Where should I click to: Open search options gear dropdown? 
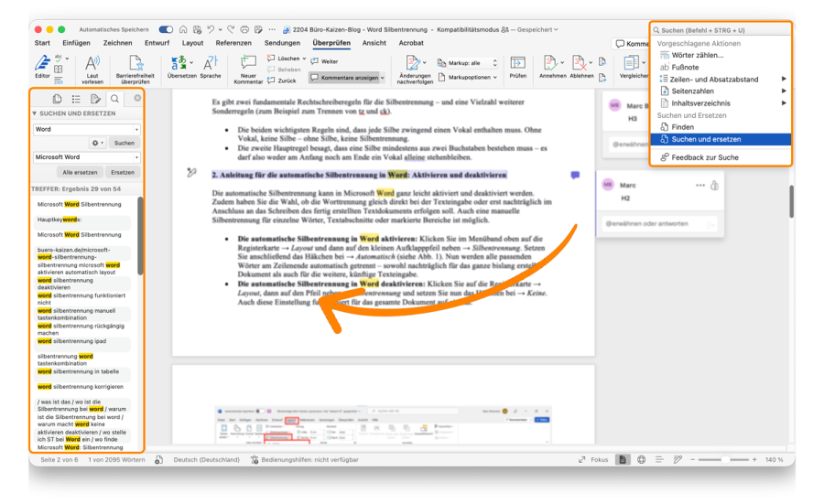pos(97,143)
